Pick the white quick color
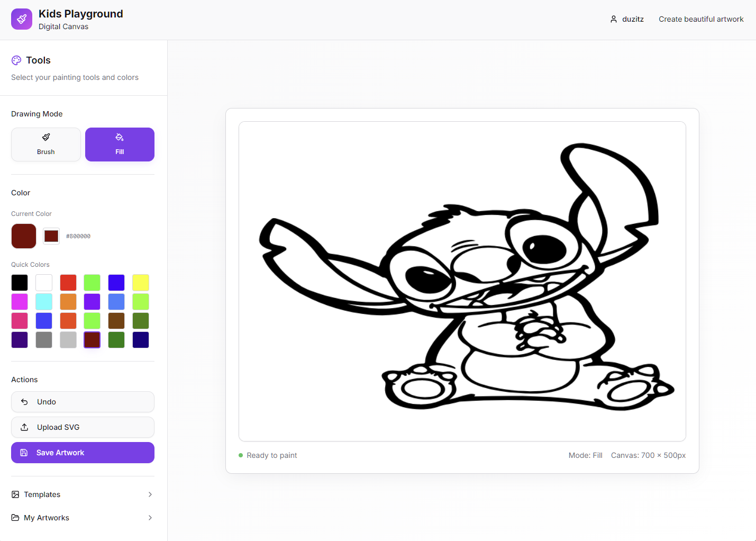This screenshot has width=756, height=541. coord(44,283)
